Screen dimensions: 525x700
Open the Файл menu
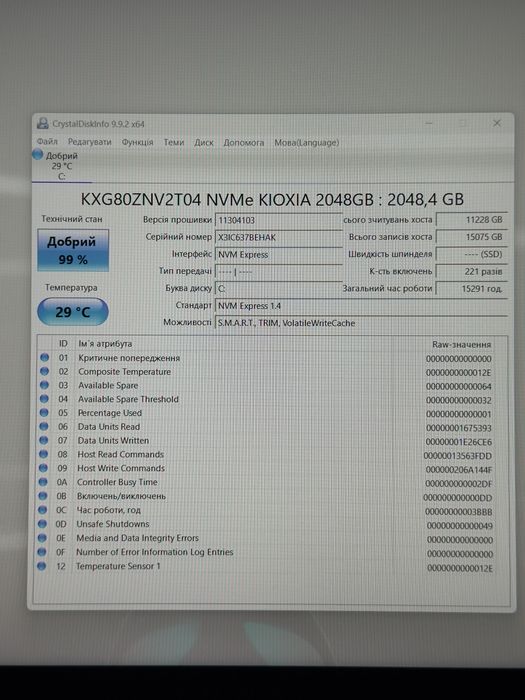(47, 142)
